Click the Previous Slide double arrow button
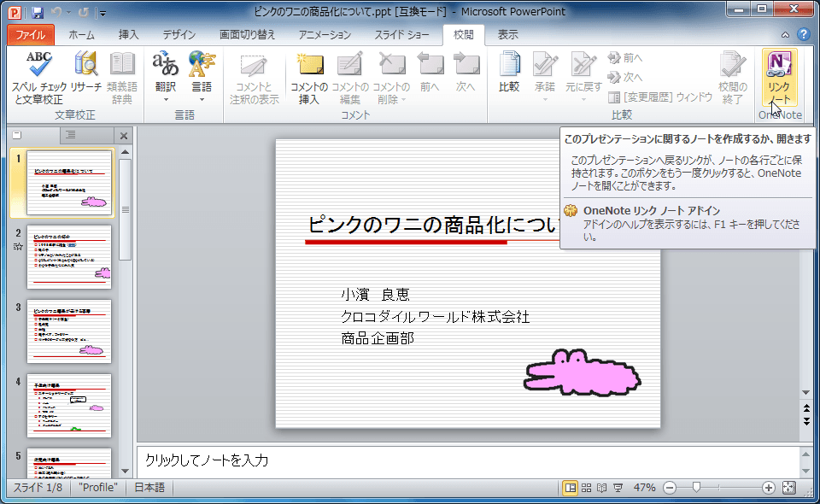 click(806, 408)
